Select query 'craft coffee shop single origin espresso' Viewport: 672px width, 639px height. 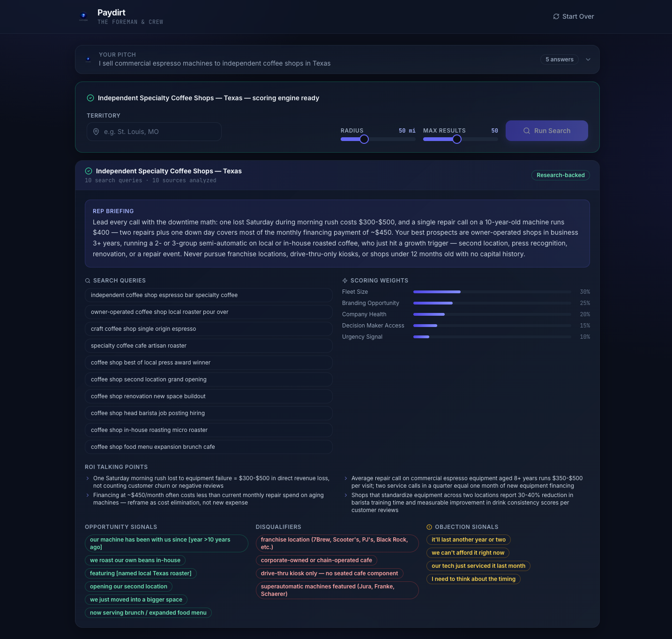tap(209, 329)
